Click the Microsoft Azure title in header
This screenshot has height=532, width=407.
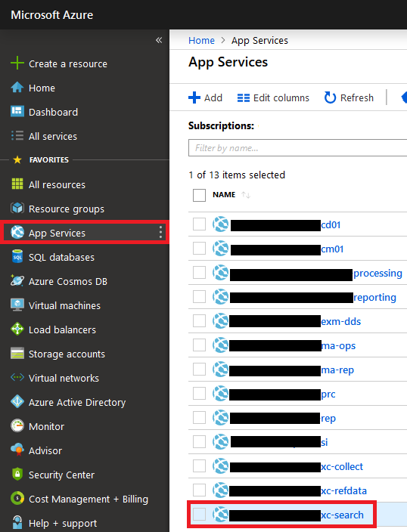click(52, 15)
